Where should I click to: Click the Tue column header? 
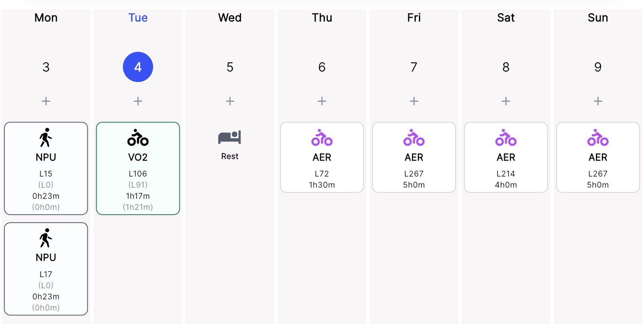coord(138,18)
